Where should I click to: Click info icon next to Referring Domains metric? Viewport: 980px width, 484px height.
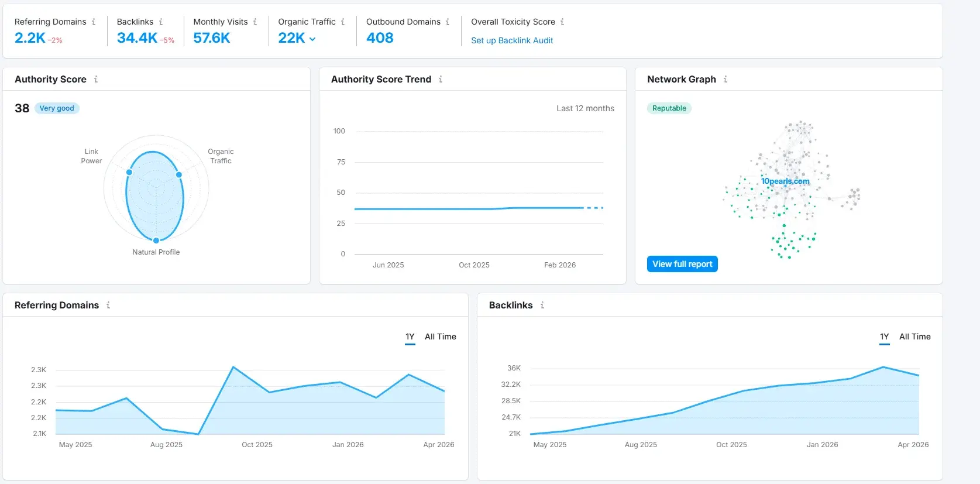(94, 22)
